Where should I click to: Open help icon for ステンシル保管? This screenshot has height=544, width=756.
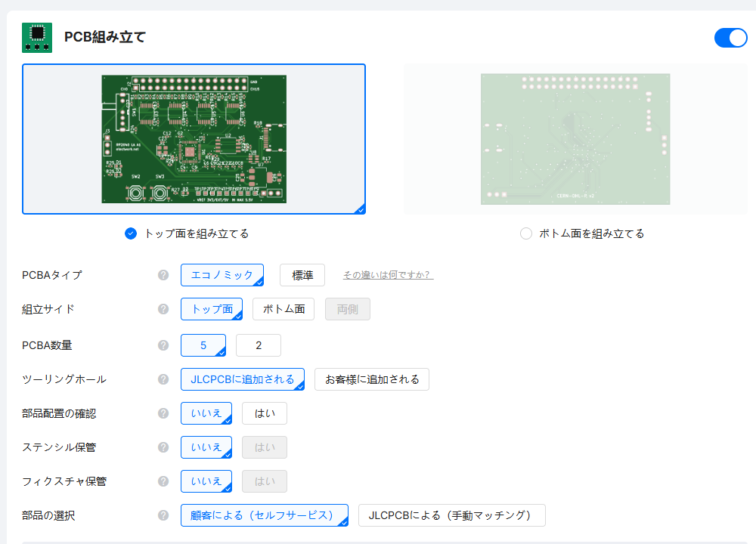[163, 447]
